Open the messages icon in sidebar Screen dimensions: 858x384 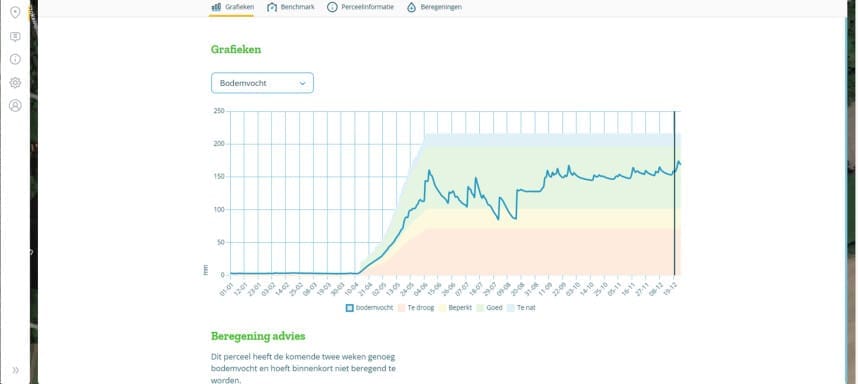click(x=15, y=37)
